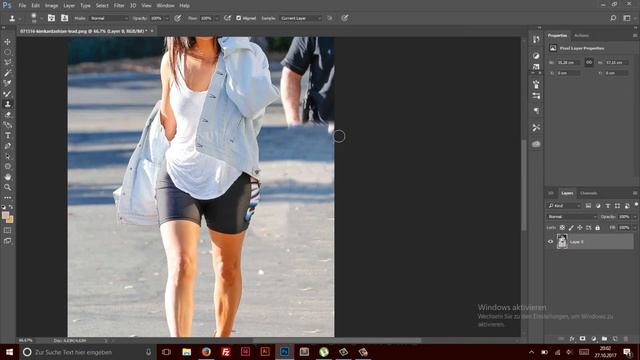Viewport: 640px width, 360px height.
Task: Select the Brush tool
Action: click(x=7, y=94)
